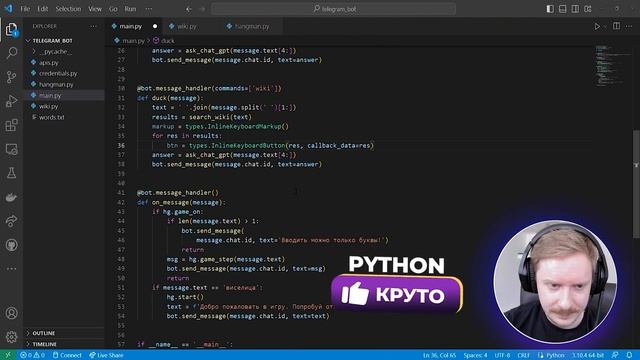The image size is (640, 360).
Task: Go forward with navigation arrow
Action: (x=202, y=9)
